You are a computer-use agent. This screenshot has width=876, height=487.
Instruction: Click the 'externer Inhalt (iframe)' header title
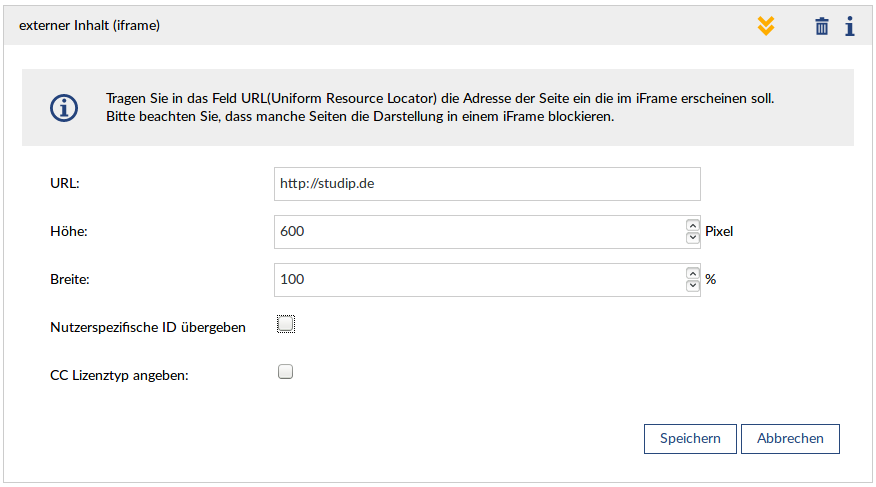pyautogui.click(x=90, y=26)
